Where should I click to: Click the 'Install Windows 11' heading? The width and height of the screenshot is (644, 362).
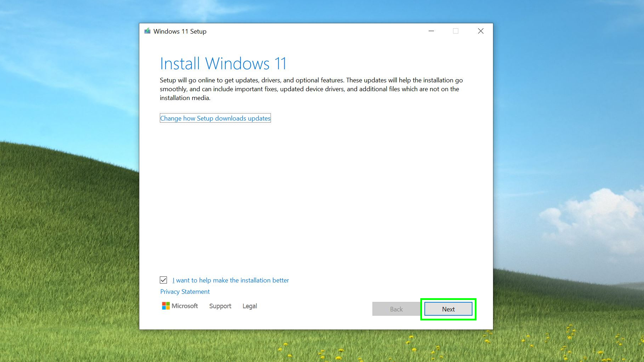(x=223, y=64)
